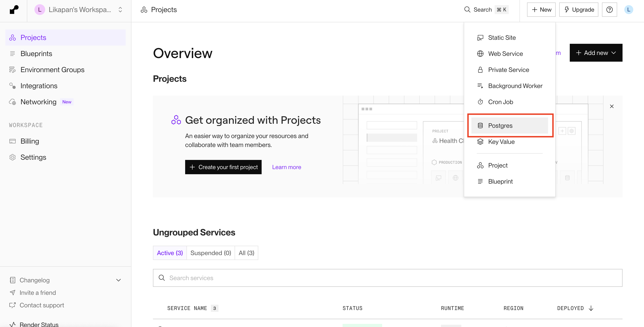The height and width of the screenshot is (327, 644).
Task: Click the Search services input field
Action: pyautogui.click(x=388, y=278)
